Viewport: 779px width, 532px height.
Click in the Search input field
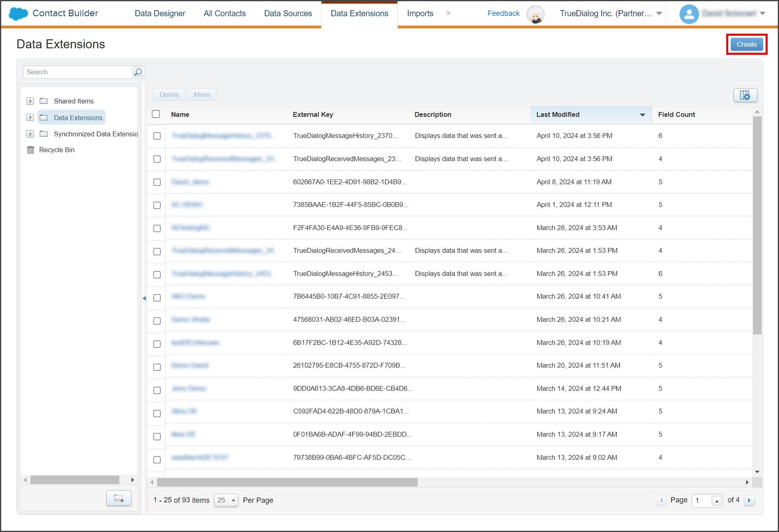pyautogui.click(x=78, y=72)
